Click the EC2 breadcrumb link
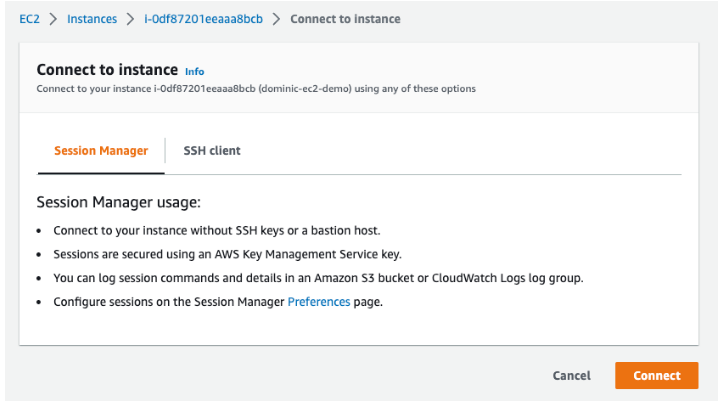 [30, 19]
